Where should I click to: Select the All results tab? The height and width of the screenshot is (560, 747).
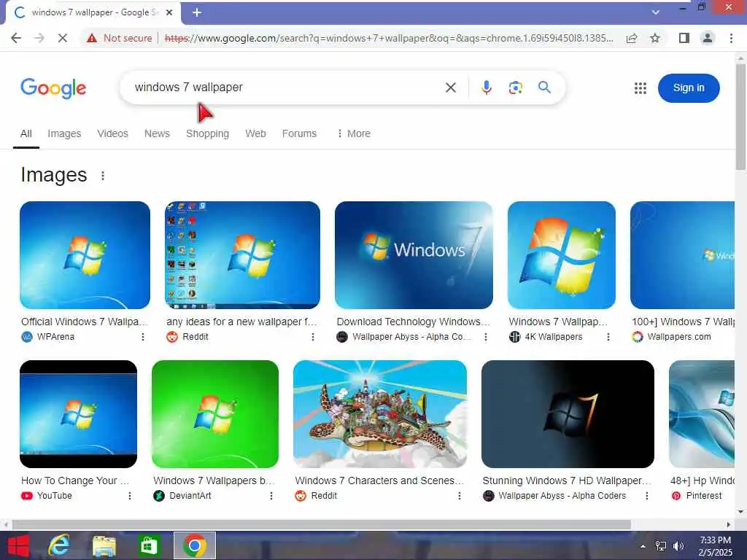(26, 134)
